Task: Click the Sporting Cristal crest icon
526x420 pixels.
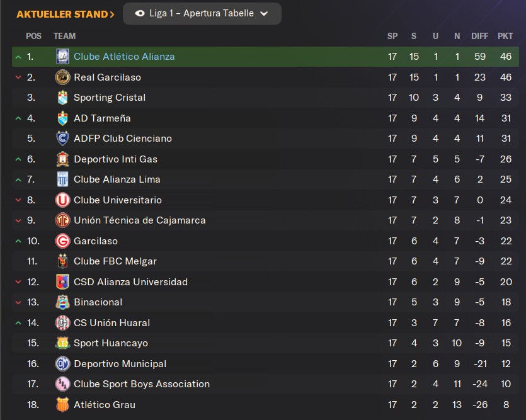Action: pyautogui.click(x=62, y=98)
